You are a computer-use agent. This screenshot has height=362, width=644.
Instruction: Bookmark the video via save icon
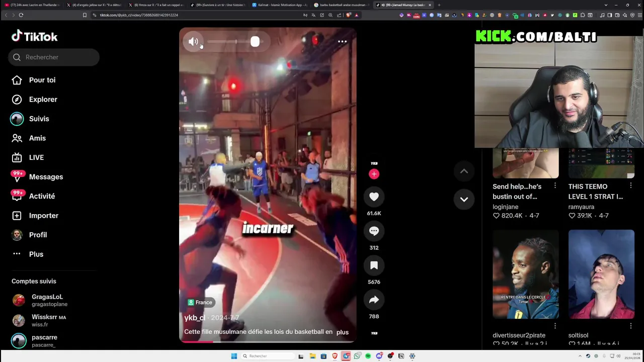pos(374,265)
